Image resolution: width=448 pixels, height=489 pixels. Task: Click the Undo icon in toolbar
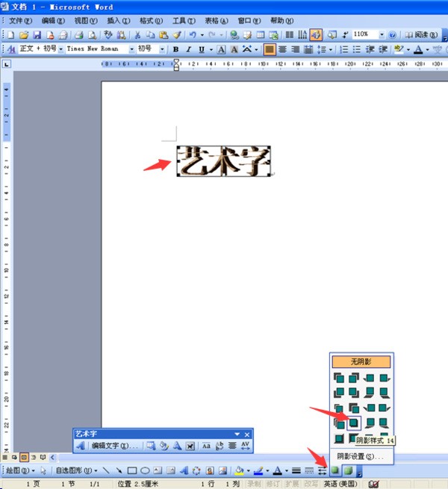tap(193, 35)
